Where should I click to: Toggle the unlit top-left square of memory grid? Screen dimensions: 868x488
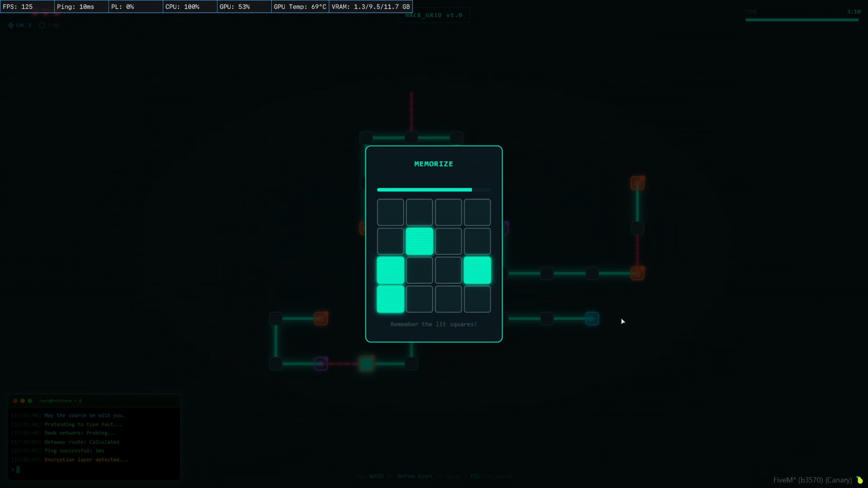[x=390, y=212]
